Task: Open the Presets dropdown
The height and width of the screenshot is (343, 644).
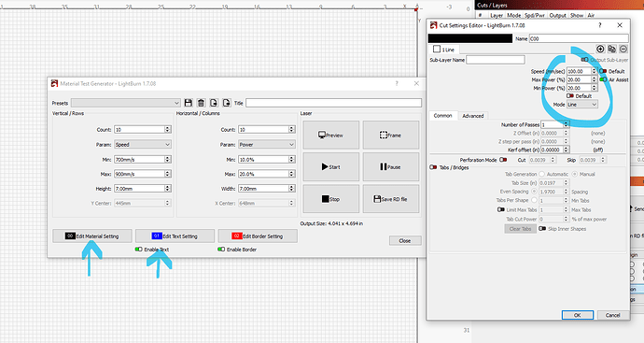Action: (126, 103)
